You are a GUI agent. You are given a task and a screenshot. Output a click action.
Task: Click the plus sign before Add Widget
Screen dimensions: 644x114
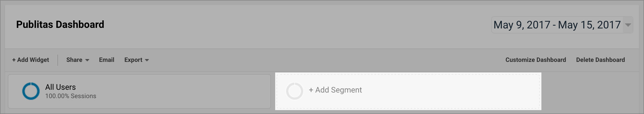(14, 60)
